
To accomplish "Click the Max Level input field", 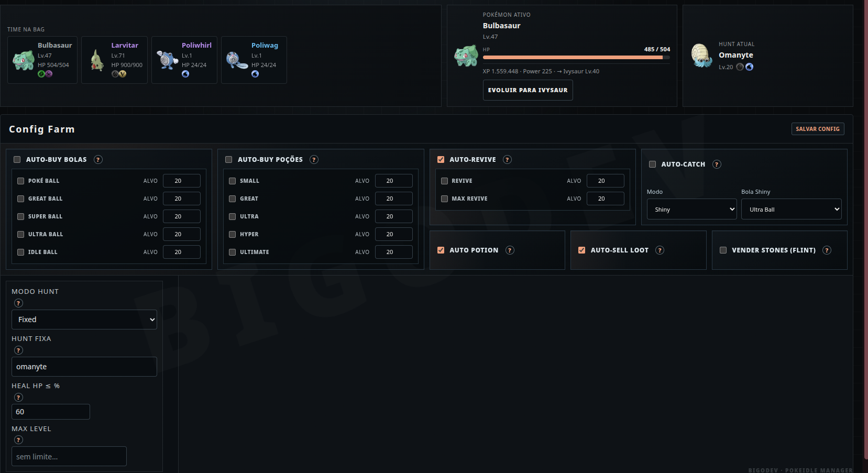I will pos(69,456).
